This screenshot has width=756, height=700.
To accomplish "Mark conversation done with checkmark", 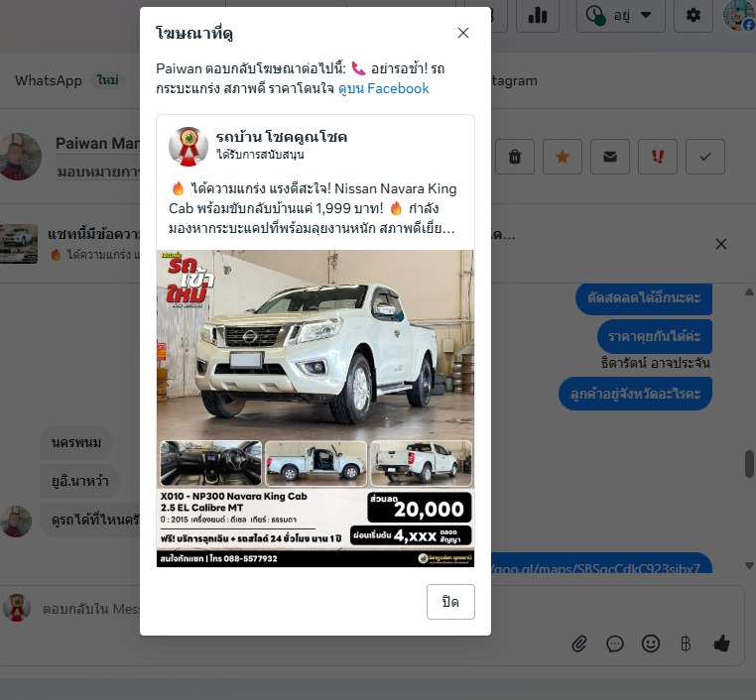I will pyautogui.click(x=704, y=157).
